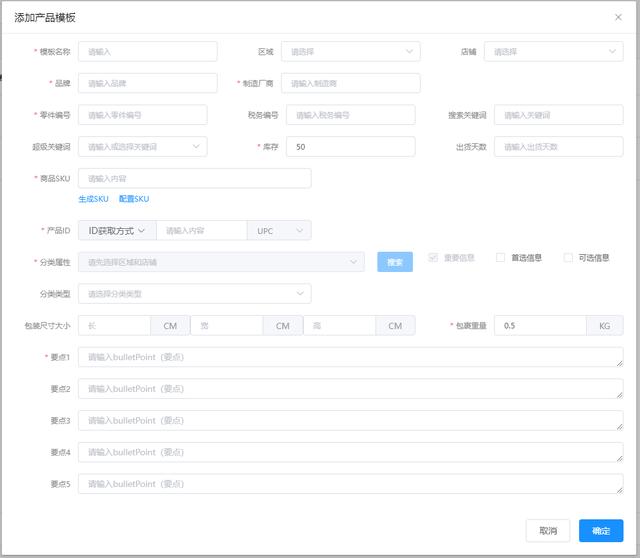640x558 pixels.
Task: Toggle the 重要信息 checkbox
Action: pos(433,258)
